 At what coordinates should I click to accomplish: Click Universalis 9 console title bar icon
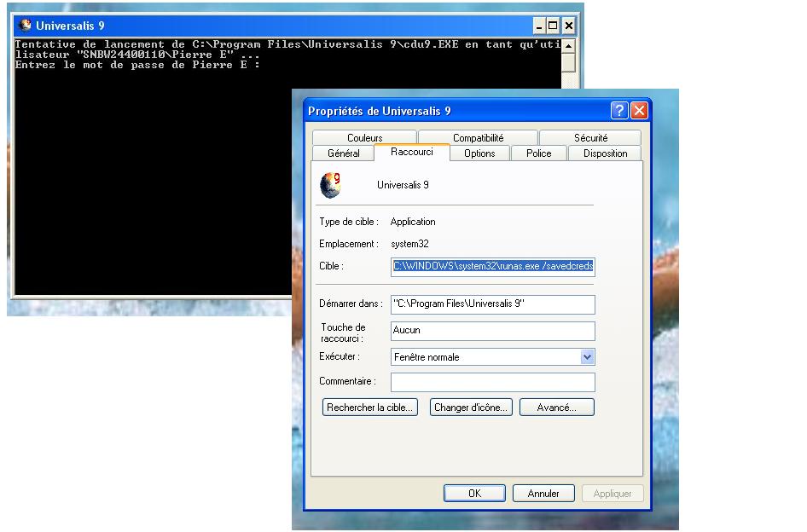coord(25,26)
